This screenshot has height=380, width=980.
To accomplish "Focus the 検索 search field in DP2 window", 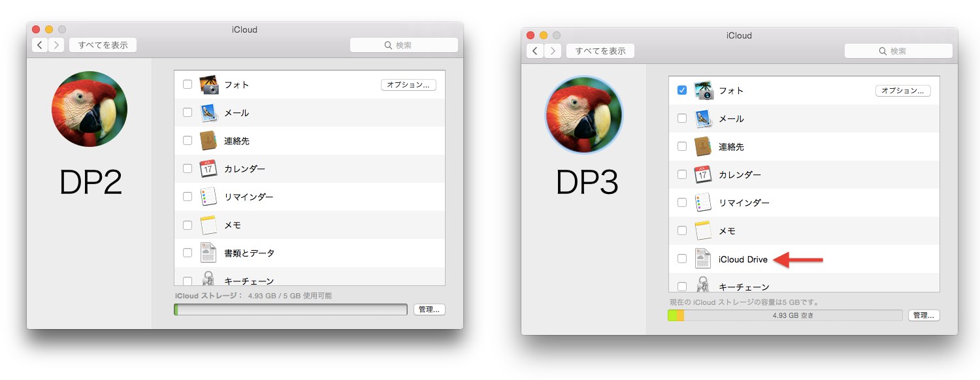I will [x=404, y=45].
